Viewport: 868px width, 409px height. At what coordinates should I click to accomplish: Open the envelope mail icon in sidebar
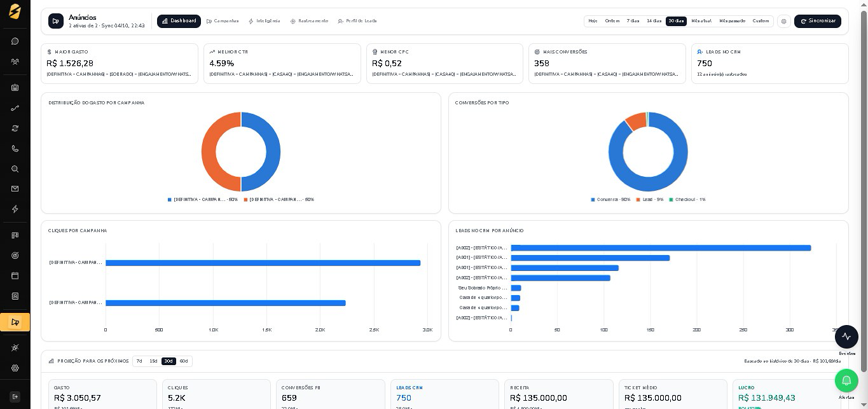15,189
